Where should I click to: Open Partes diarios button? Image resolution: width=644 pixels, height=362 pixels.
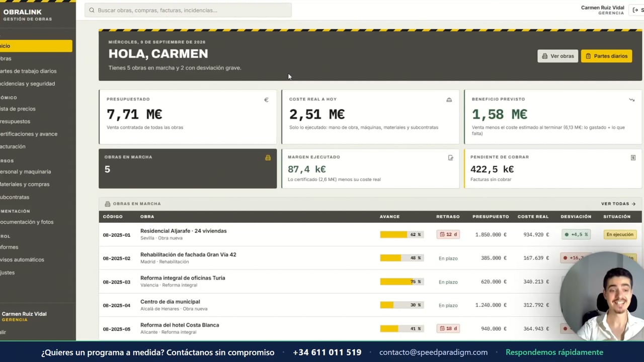(606, 56)
